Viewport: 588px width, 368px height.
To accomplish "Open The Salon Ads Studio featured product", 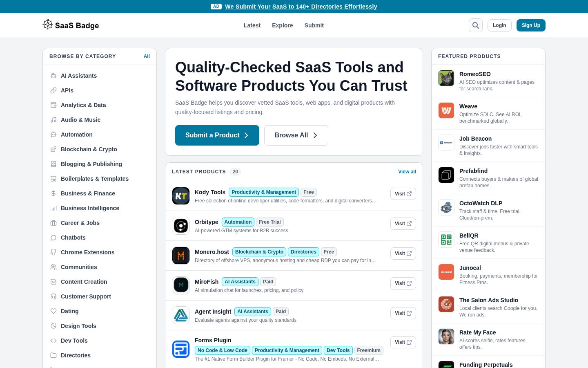I will coord(488,307).
